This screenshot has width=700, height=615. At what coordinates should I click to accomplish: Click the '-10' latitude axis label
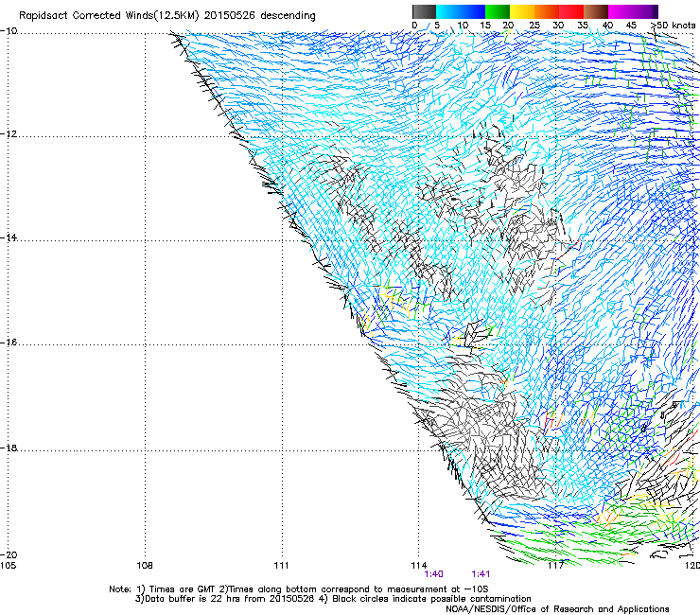[9, 31]
